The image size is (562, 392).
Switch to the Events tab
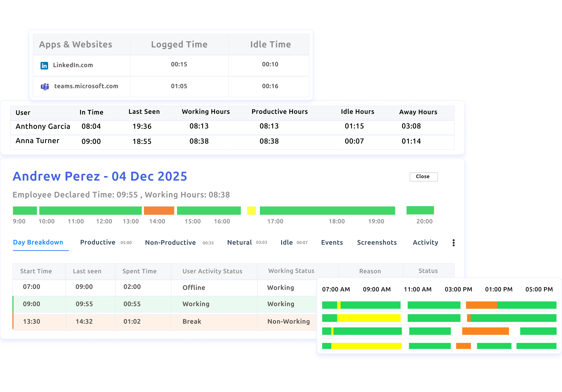tap(332, 242)
